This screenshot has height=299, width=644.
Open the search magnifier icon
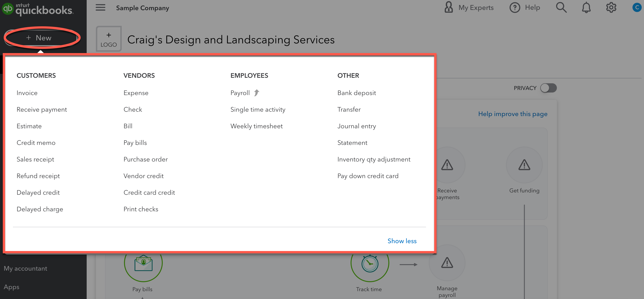pyautogui.click(x=561, y=8)
